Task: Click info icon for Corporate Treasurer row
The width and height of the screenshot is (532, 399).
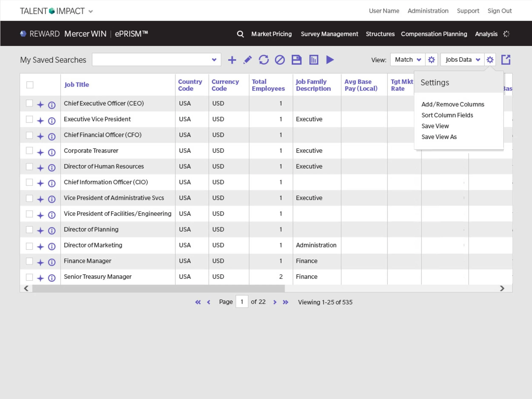Action: tap(52, 152)
